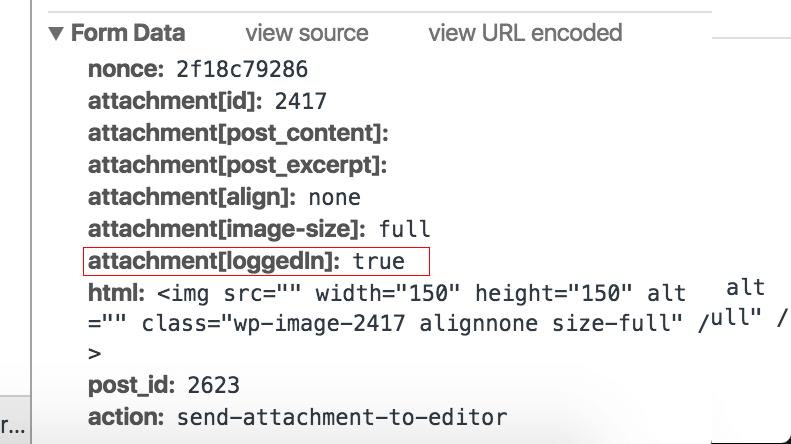This screenshot has width=791, height=444.
Task: Click the attachment[post_excerpt] row
Action: 238,165
